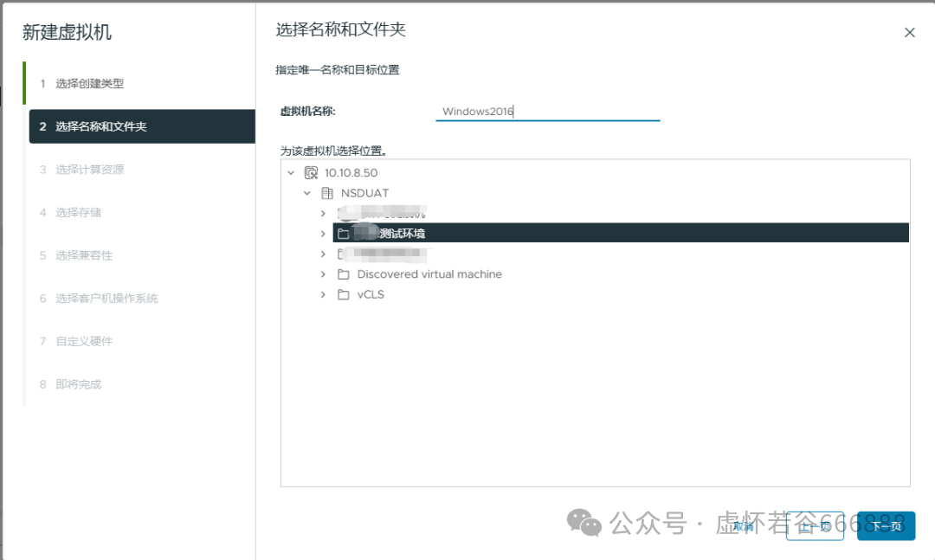Click the 下一页 next button
Image resolution: width=935 pixels, height=560 pixels.
(x=887, y=526)
